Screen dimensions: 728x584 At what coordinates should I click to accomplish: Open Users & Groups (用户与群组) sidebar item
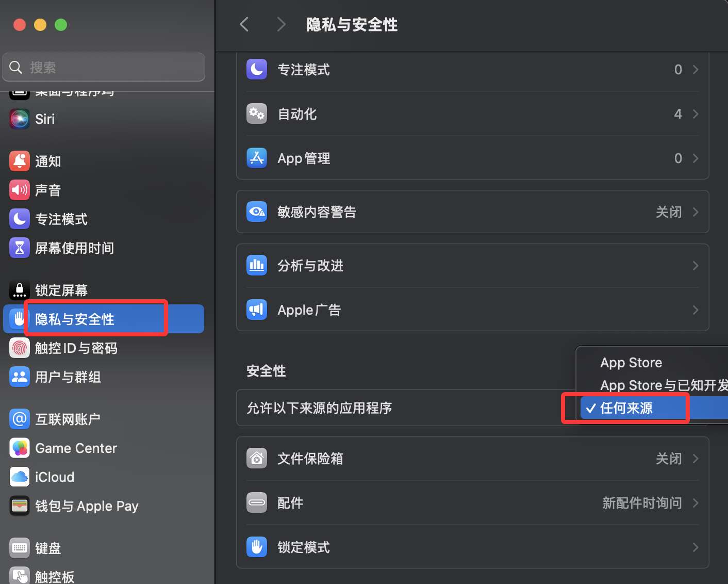(x=68, y=377)
